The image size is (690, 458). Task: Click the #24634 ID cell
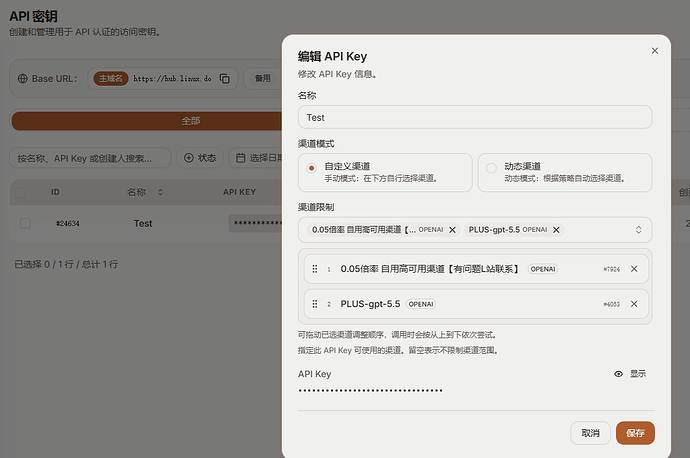[x=68, y=224]
